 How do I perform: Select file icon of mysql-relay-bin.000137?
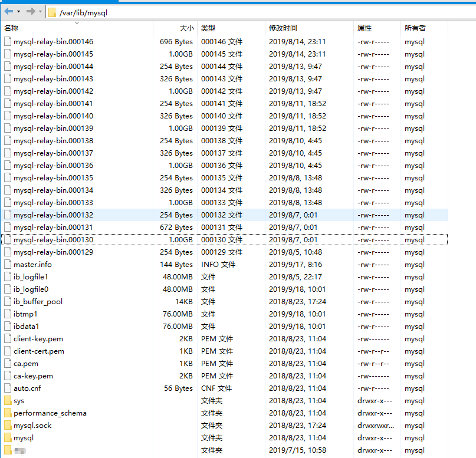click(8, 153)
